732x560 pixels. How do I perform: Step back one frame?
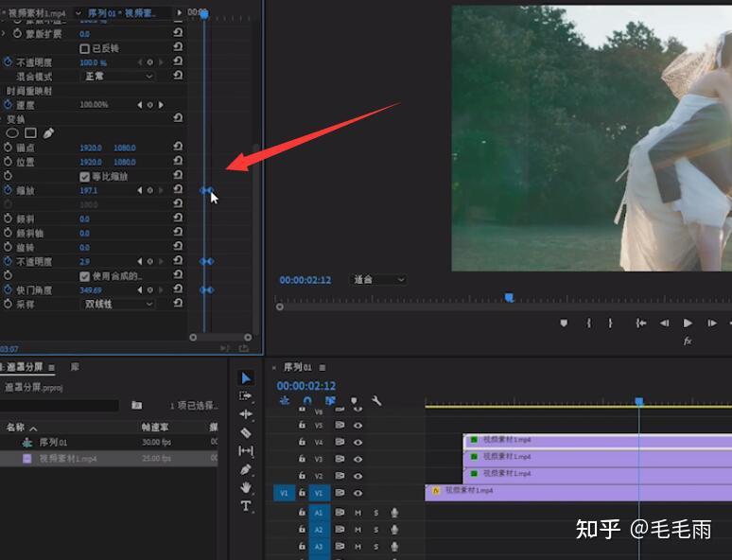point(664,323)
